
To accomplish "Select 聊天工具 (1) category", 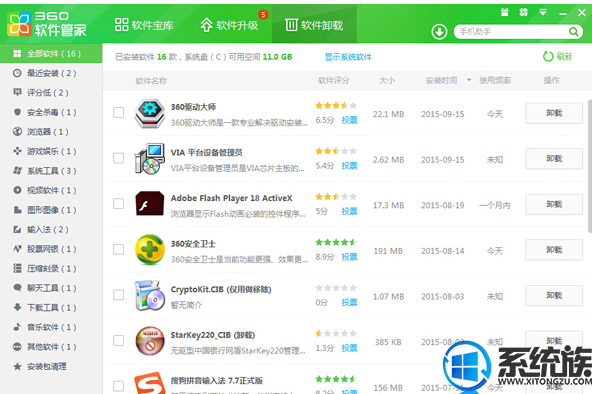I will 51,288.
